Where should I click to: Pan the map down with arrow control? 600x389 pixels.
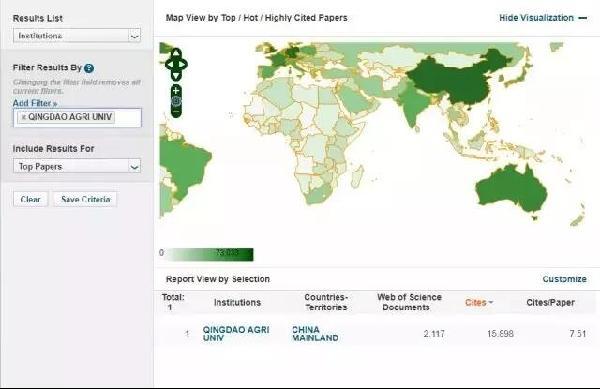click(x=176, y=76)
